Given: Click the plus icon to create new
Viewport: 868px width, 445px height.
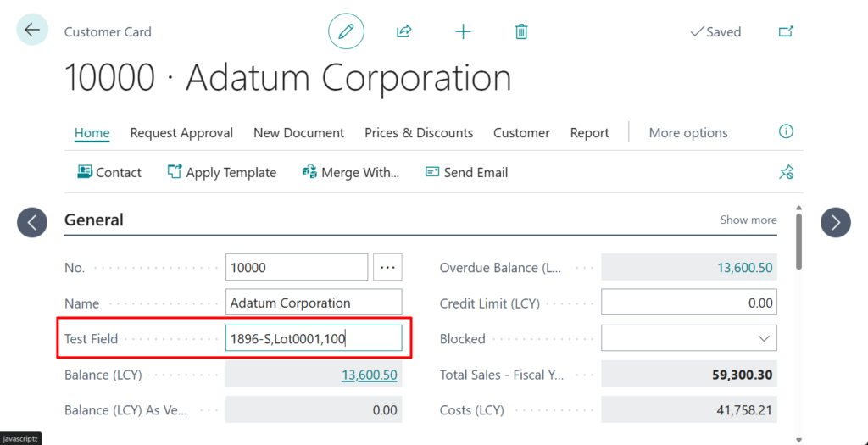Looking at the screenshot, I should 463,31.
